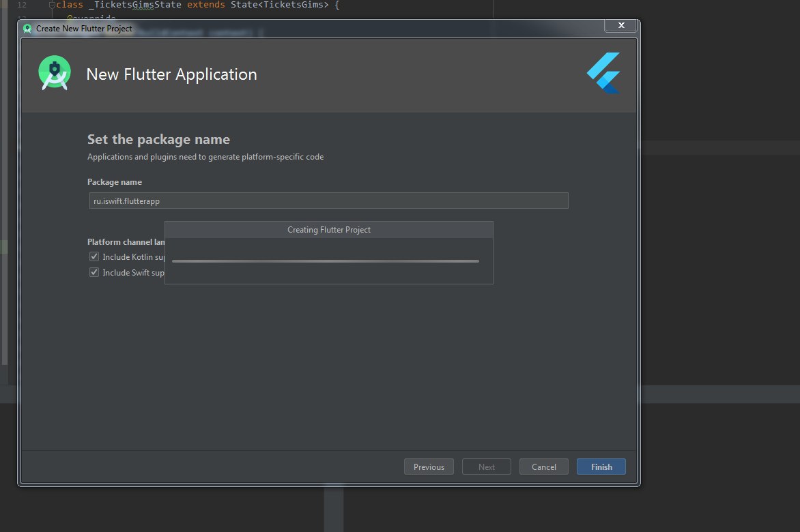Click the Finish button

(x=601, y=467)
